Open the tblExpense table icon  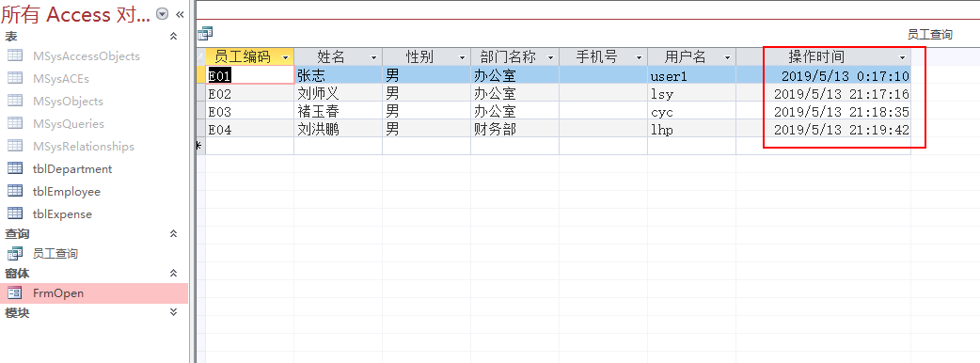[15, 213]
